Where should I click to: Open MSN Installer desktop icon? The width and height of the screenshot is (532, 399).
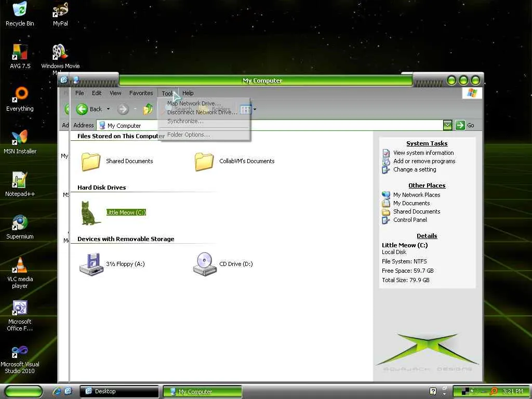click(x=20, y=142)
